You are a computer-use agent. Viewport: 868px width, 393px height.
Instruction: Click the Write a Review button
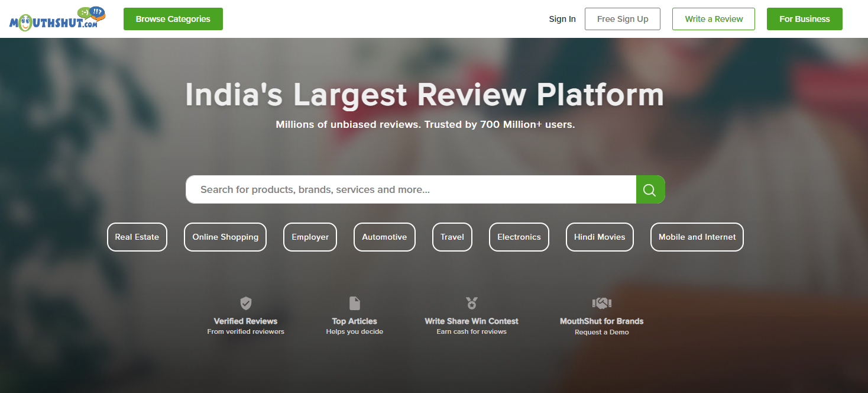714,19
